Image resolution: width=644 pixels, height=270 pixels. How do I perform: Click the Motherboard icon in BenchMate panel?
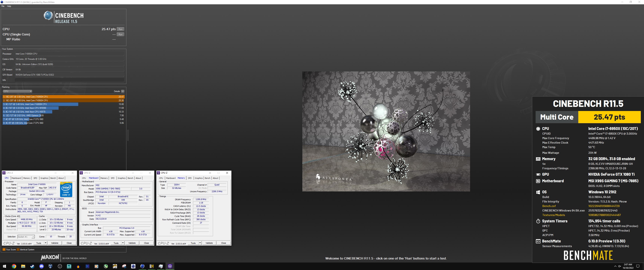[x=538, y=181]
